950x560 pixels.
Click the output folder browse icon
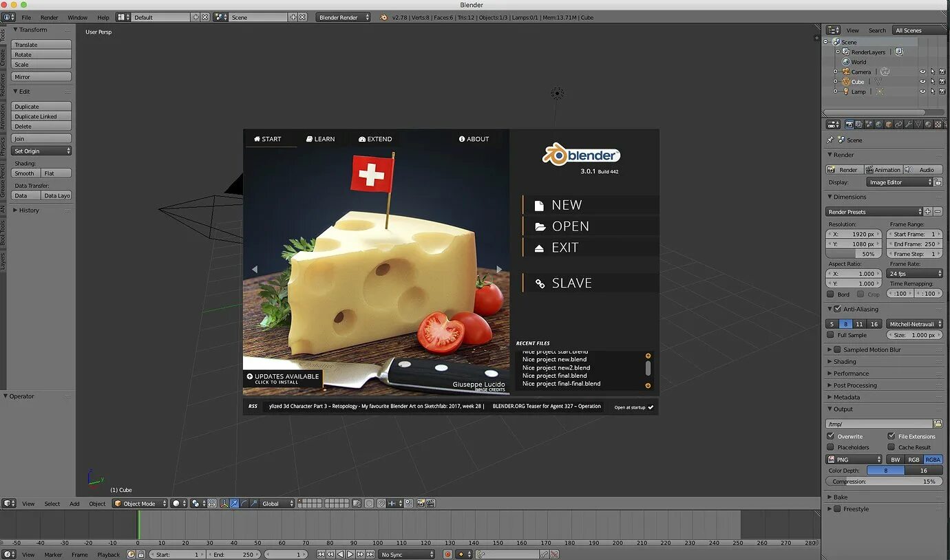click(x=938, y=424)
